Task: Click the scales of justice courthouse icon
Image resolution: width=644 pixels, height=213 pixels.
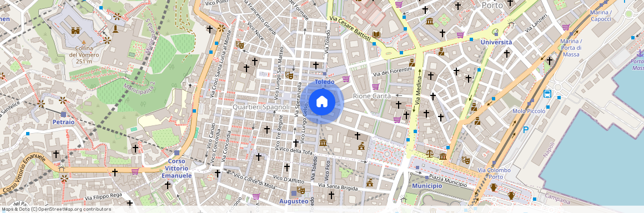Action: point(430,154)
